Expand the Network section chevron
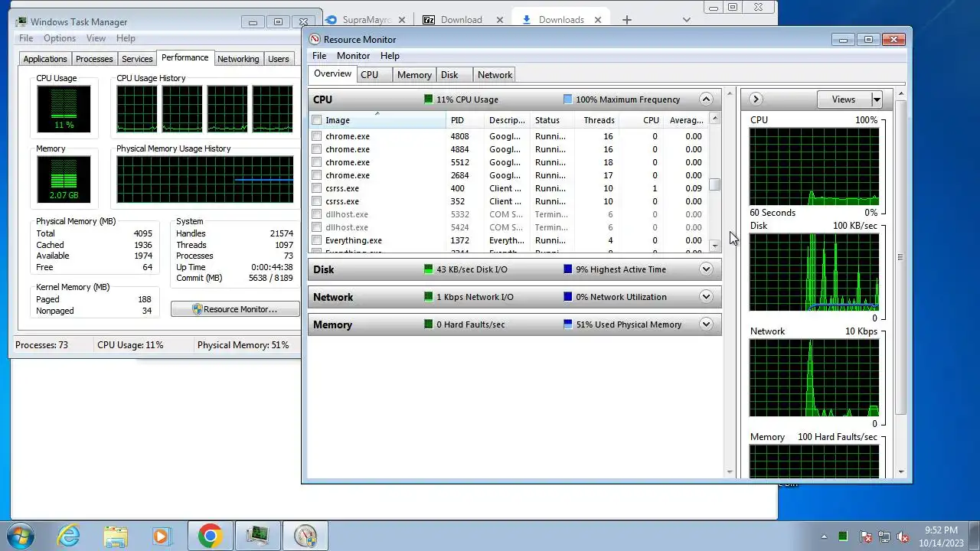This screenshot has width=980, height=551. 706,297
